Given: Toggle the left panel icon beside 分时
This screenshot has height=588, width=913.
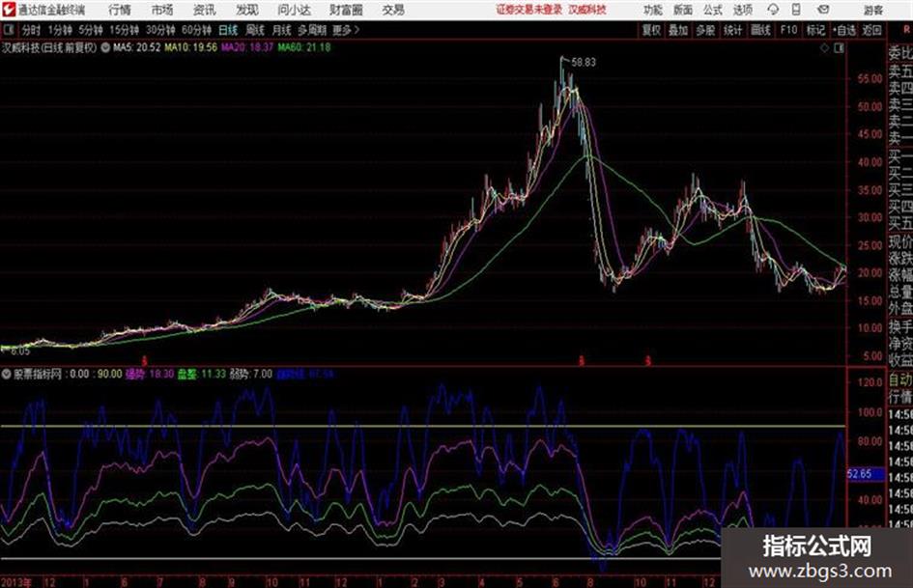Looking at the screenshot, I should tap(9, 30).
